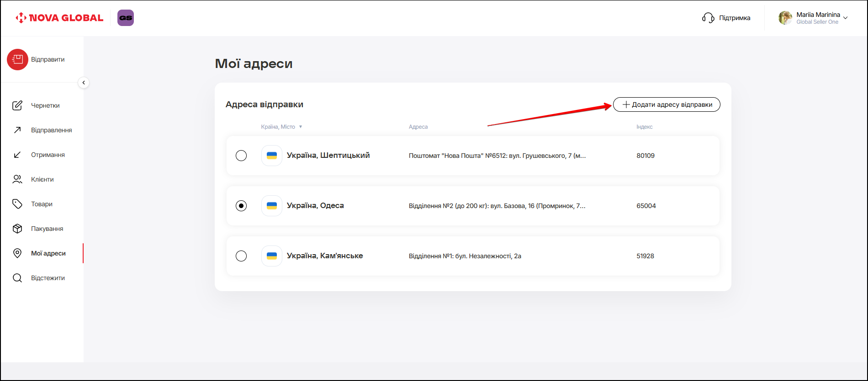Open Drafts via the pencil icon
This screenshot has width=868, height=381.
pos(17,105)
